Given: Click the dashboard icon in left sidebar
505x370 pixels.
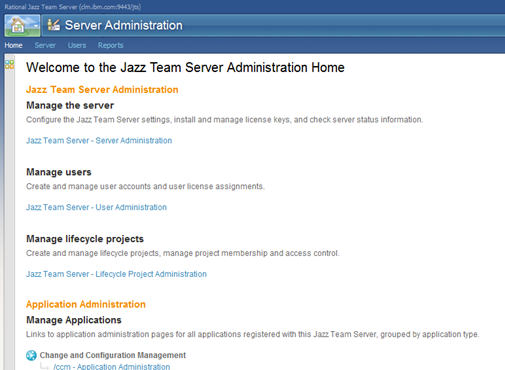Looking at the screenshot, I should pyautogui.click(x=9, y=64).
